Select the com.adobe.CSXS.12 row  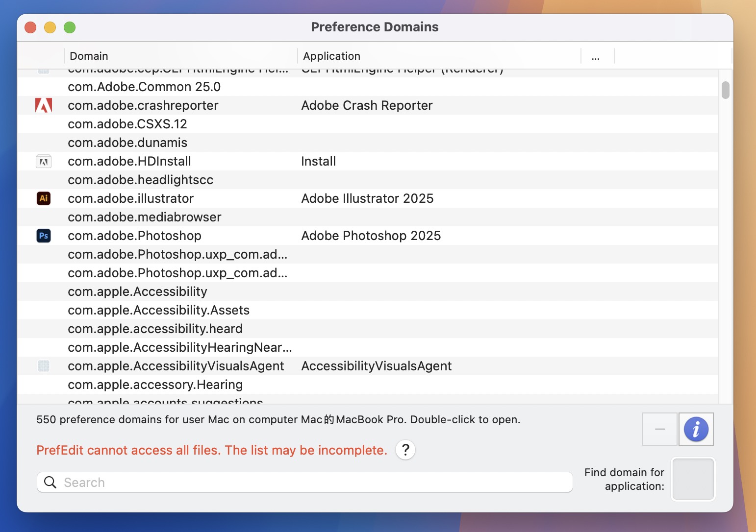(x=127, y=124)
